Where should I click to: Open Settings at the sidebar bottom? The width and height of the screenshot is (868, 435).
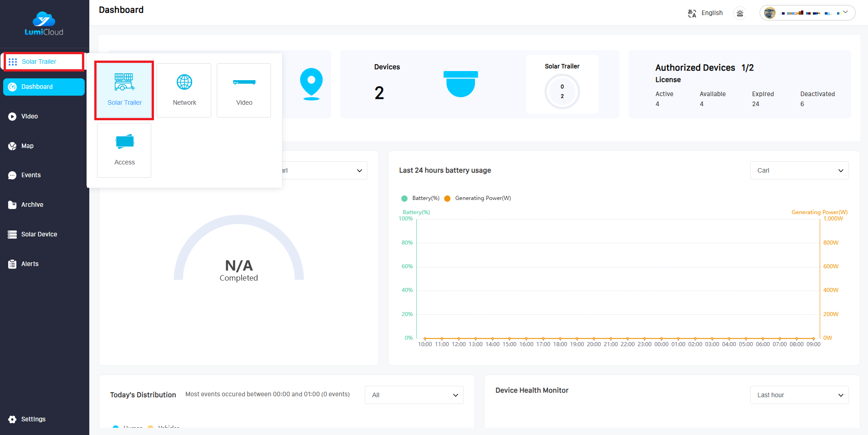(x=33, y=419)
